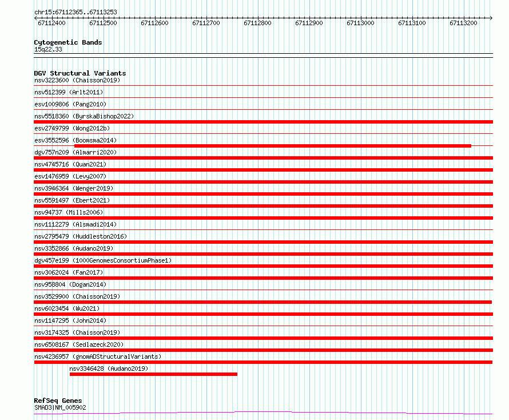Image resolution: width=509 pixels, height=420 pixels.
Task: Click nsv4745716 (Quan2021) variant label
Action: click(70, 164)
